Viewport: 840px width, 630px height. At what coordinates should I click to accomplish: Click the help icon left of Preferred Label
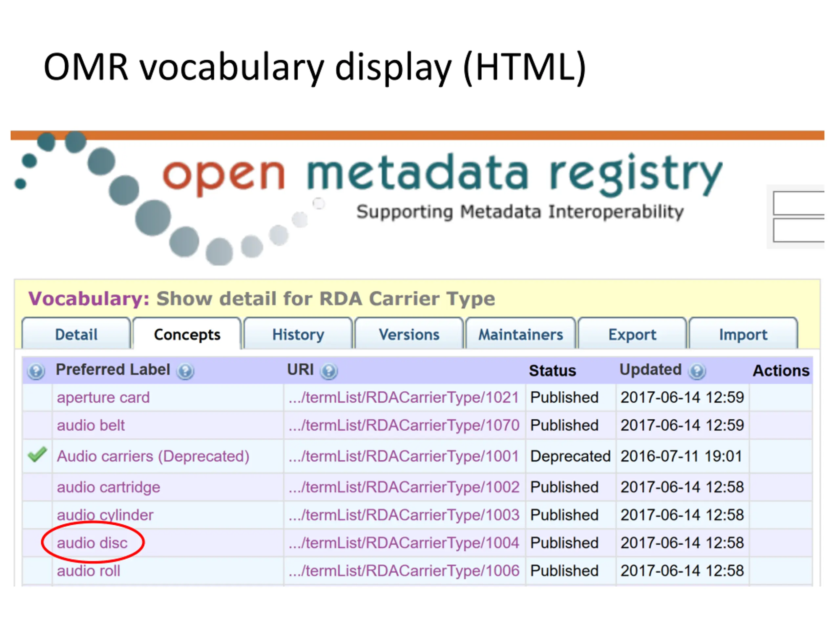tap(36, 371)
